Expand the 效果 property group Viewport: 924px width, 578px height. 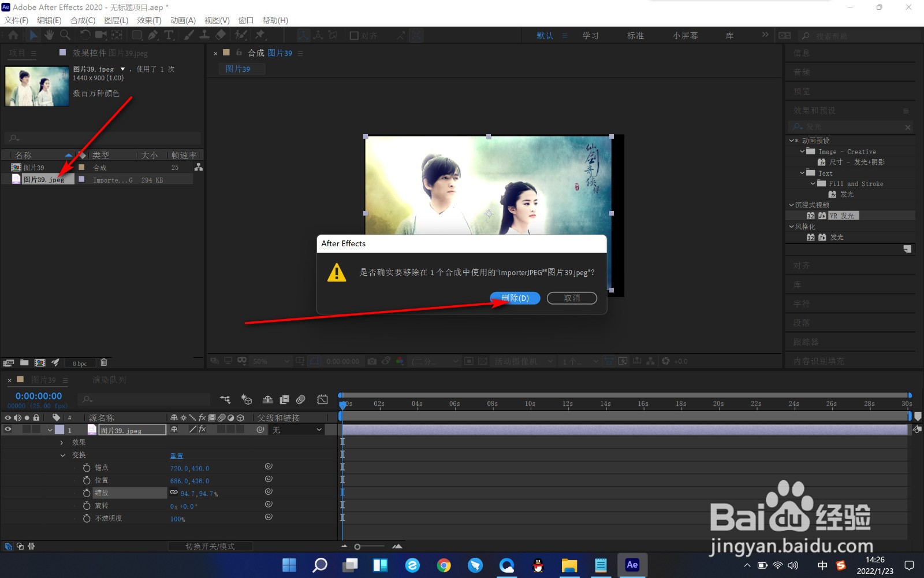[x=62, y=443]
